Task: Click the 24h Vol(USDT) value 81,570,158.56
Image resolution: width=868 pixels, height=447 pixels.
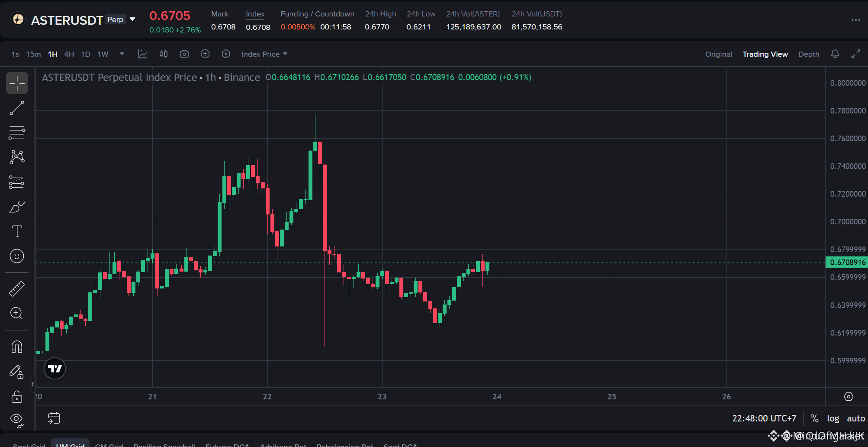Action: (537, 27)
